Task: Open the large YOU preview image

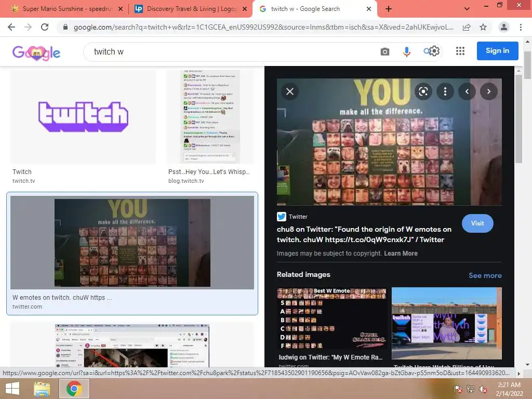Action: pyautogui.click(x=389, y=142)
